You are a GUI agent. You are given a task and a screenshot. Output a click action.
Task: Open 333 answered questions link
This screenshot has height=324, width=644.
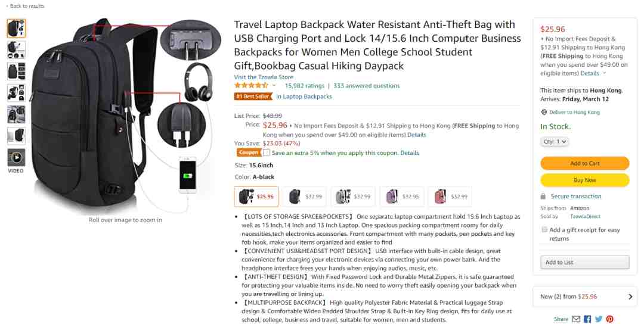pos(366,86)
